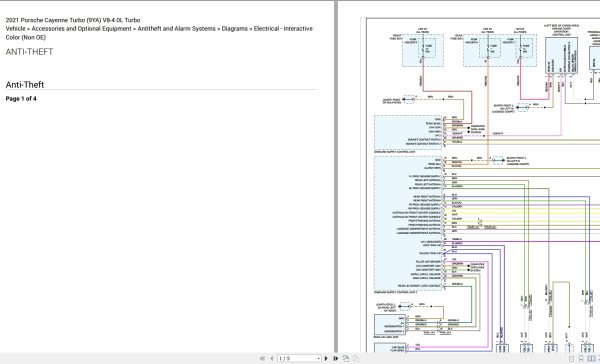Click the Page 1 of 4 text
The height and width of the screenshot is (364, 600).
(x=21, y=99)
